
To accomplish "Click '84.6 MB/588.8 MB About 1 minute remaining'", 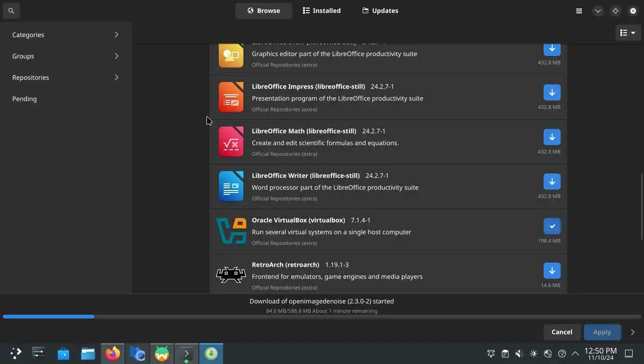I will pyautogui.click(x=322, y=311).
